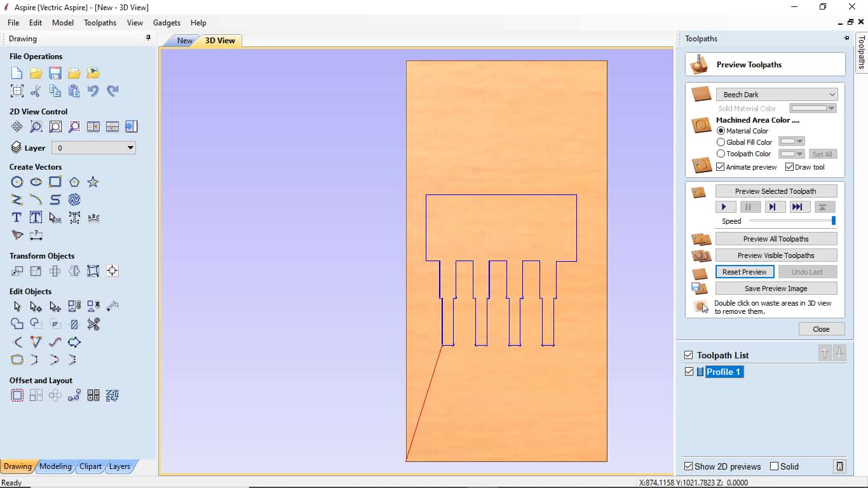Image resolution: width=868 pixels, height=488 pixels.
Task: Play the toolpath preview animation
Action: [726, 207]
